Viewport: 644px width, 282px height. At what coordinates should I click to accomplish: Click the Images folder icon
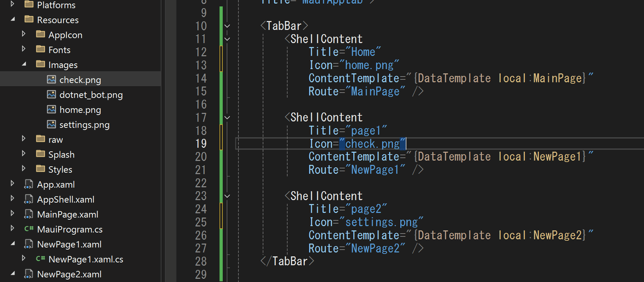coord(40,65)
